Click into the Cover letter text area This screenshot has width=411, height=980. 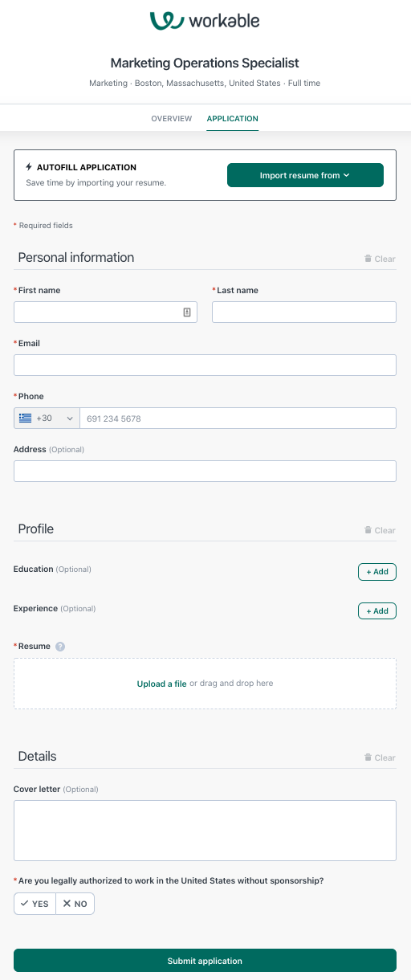[x=205, y=831]
